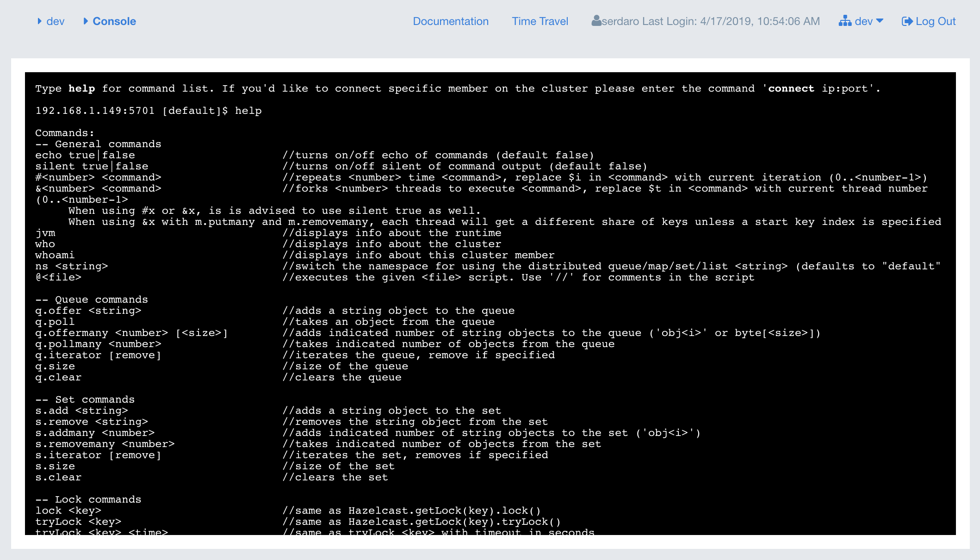Image resolution: width=980 pixels, height=560 pixels.
Task: Click the 'q.size' command
Action: click(x=55, y=366)
